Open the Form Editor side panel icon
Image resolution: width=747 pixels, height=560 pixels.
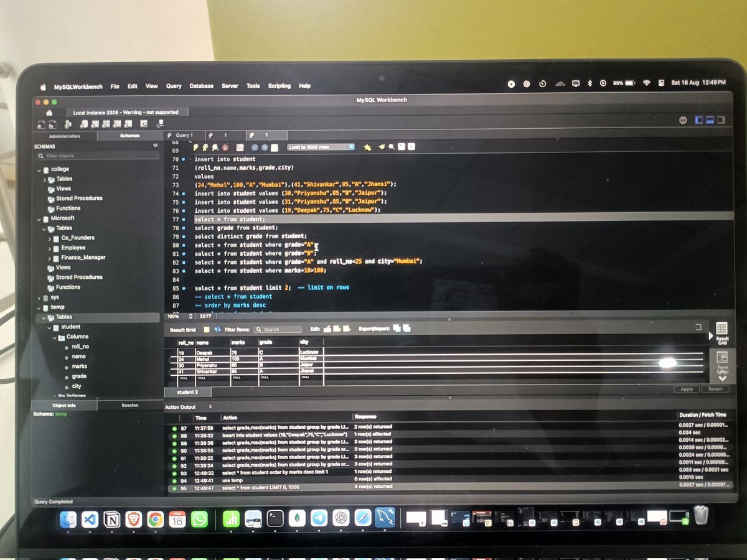(722, 361)
